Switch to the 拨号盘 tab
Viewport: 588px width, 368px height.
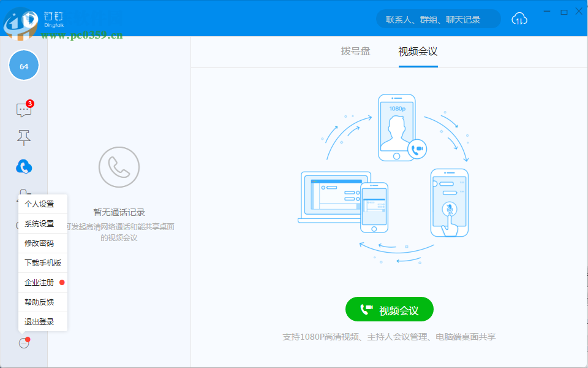point(355,52)
